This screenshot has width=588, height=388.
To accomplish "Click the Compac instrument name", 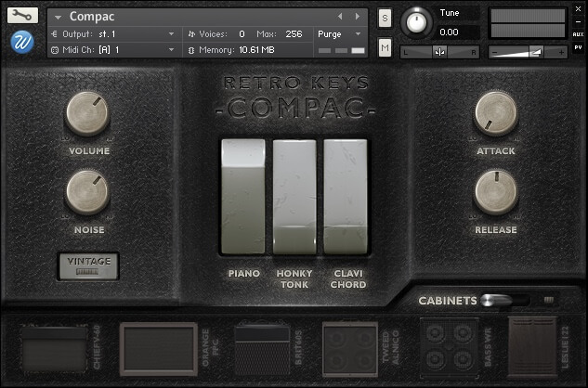I will coord(92,17).
